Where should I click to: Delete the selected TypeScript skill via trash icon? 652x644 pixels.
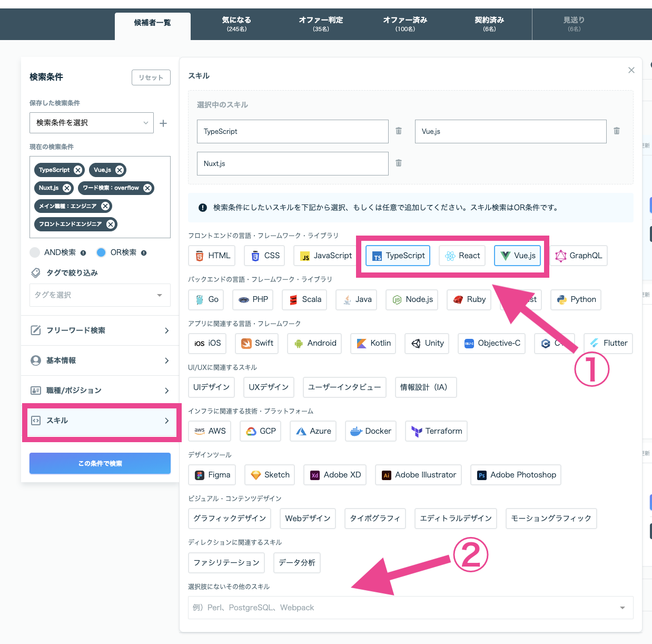tap(399, 131)
